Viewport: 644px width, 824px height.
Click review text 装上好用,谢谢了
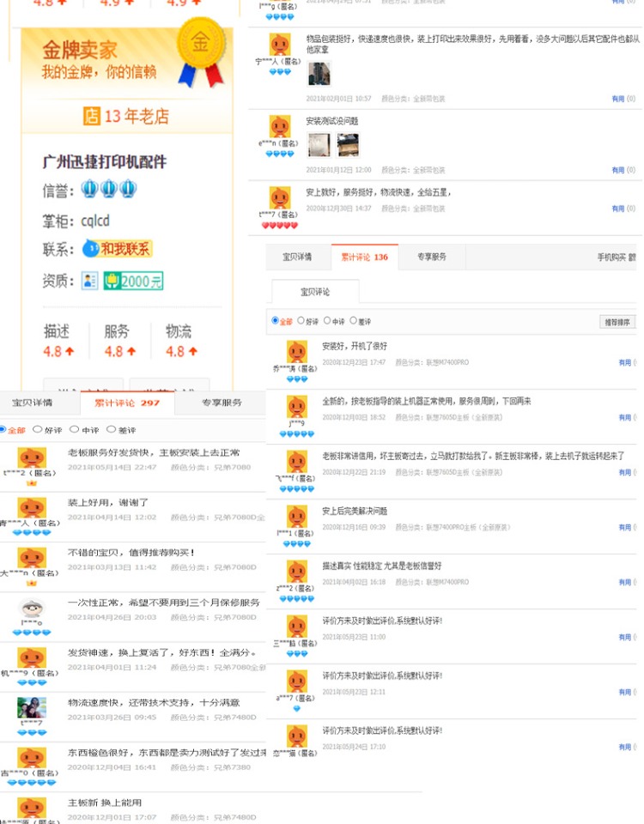pyautogui.click(x=108, y=502)
